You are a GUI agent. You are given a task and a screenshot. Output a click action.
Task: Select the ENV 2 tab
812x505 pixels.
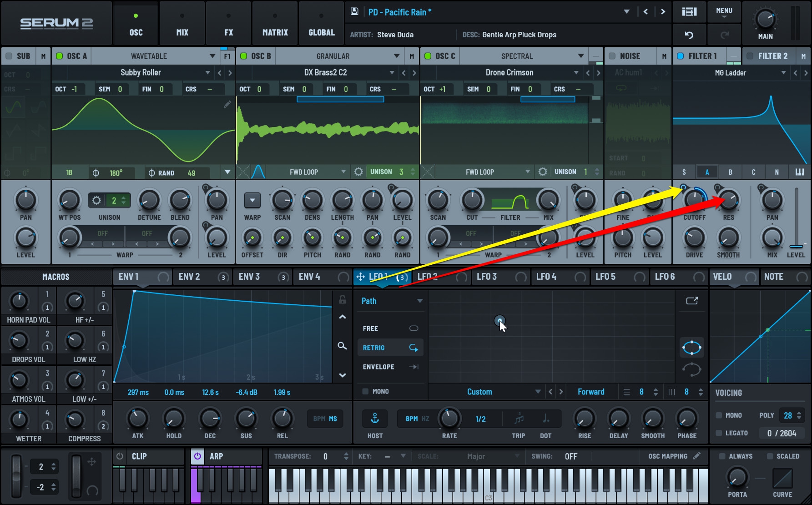(202, 277)
